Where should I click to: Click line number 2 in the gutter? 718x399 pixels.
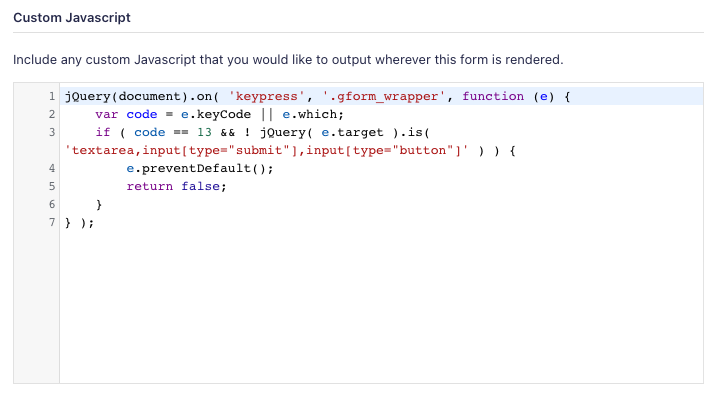pyautogui.click(x=52, y=114)
